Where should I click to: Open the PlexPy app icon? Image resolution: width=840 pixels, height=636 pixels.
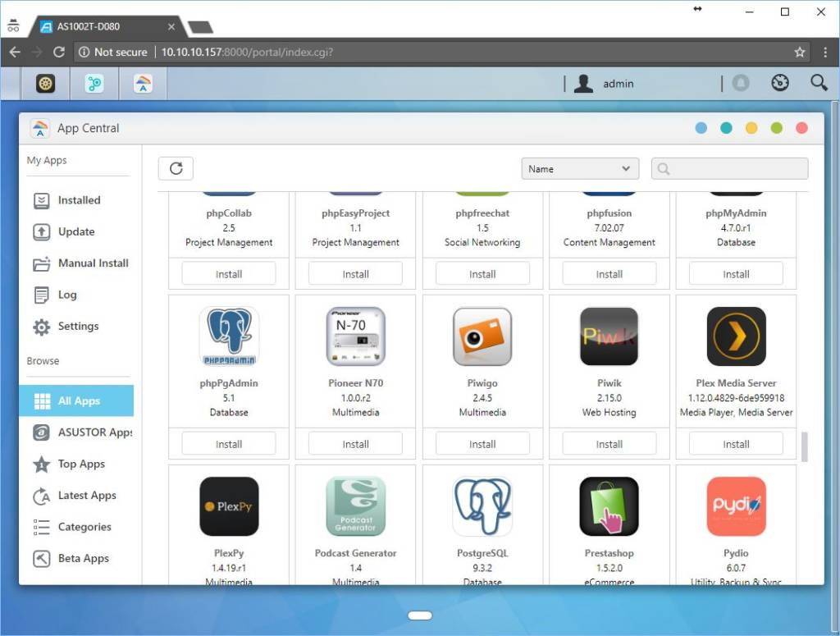[229, 506]
